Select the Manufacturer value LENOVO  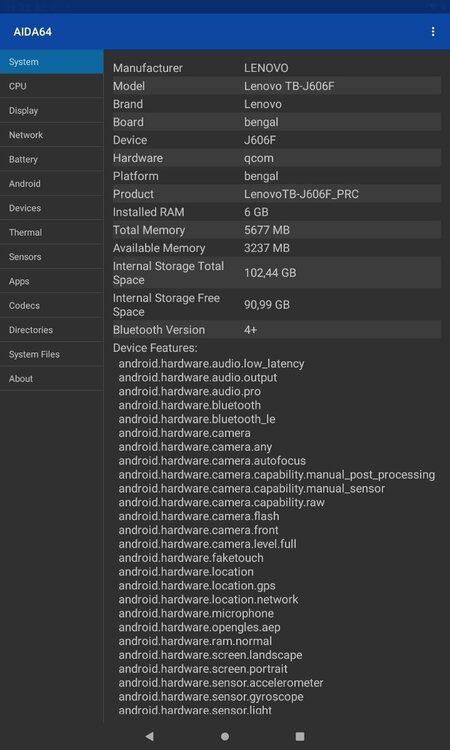point(266,68)
